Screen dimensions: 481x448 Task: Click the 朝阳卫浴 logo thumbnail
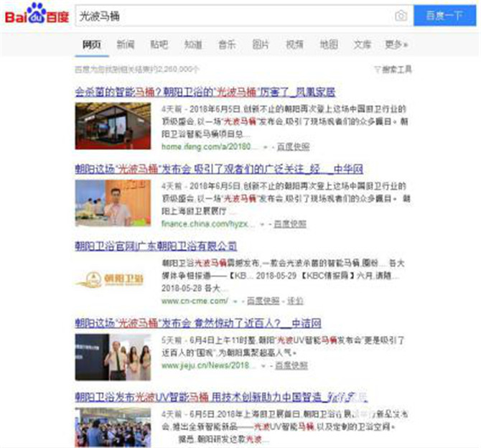click(110, 279)
